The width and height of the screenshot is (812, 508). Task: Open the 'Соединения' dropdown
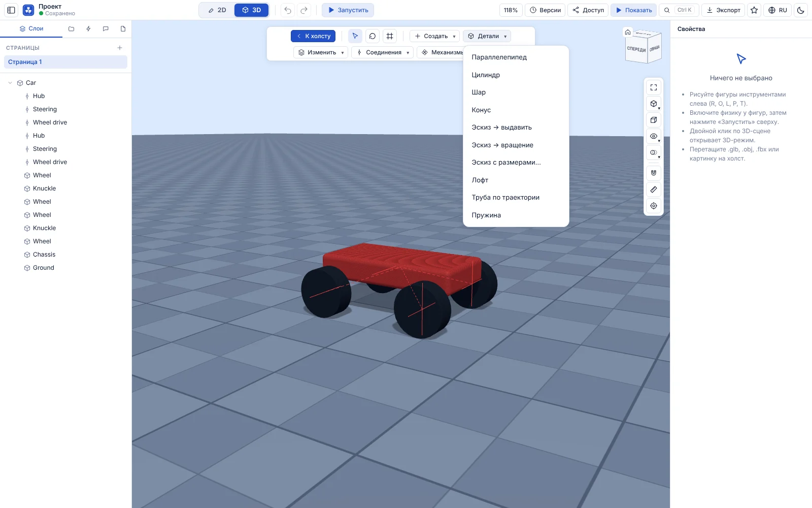383,52
